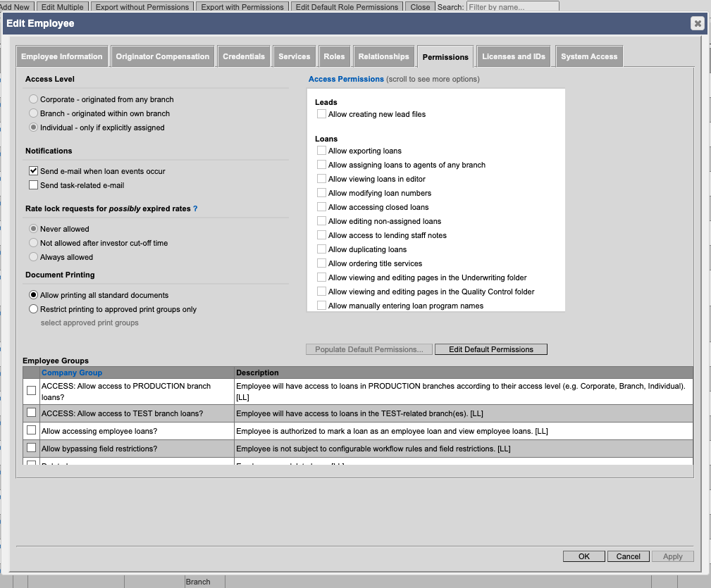711x588 pixels.
Task: Sort by the Company Group column header
Action: (x=72, y=373)
